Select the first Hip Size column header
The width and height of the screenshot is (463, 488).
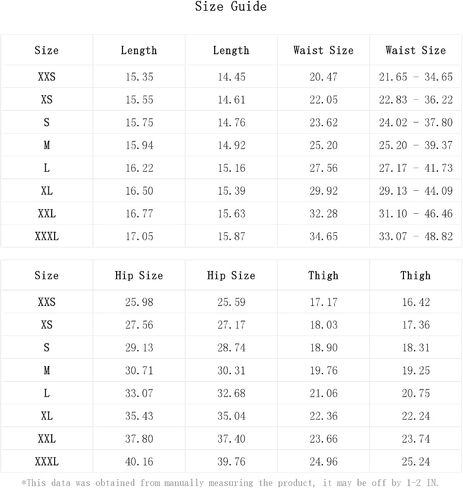(139, 275)
